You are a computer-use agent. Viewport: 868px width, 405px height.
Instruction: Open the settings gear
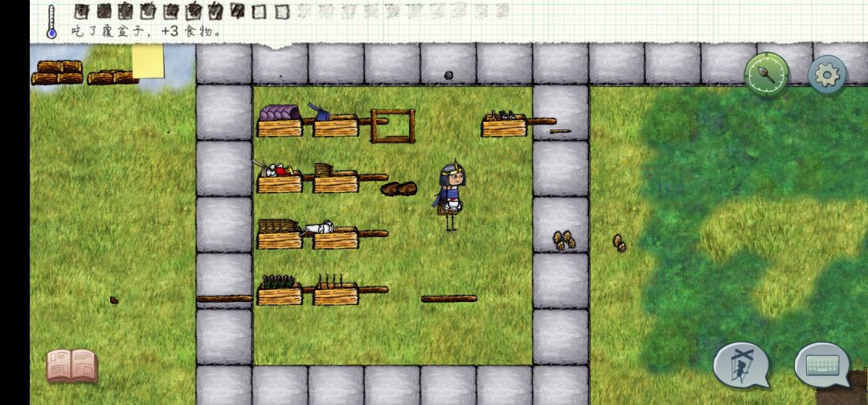(x=827, y=75)
